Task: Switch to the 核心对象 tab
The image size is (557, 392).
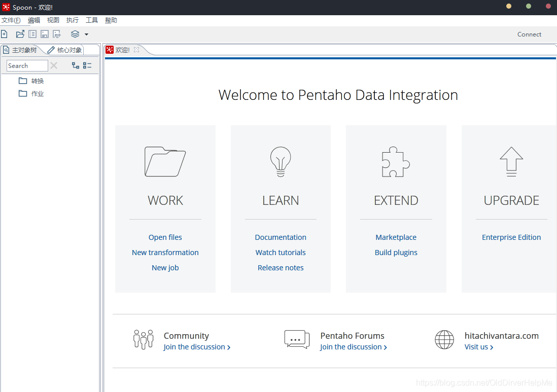Action: [x=65, y=50]
